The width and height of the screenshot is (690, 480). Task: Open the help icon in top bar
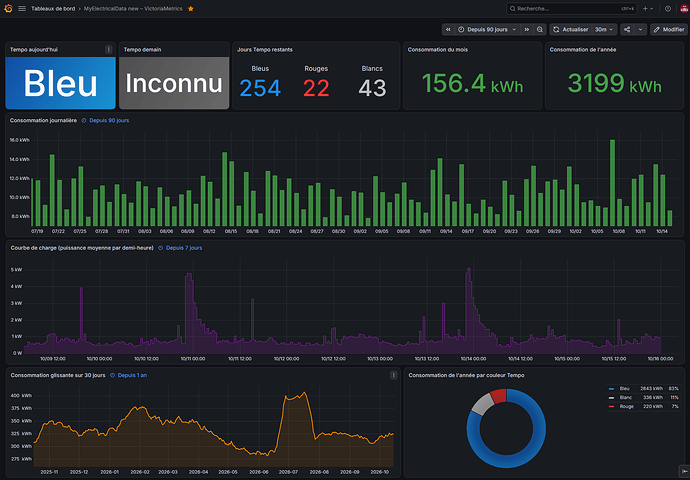668,8
